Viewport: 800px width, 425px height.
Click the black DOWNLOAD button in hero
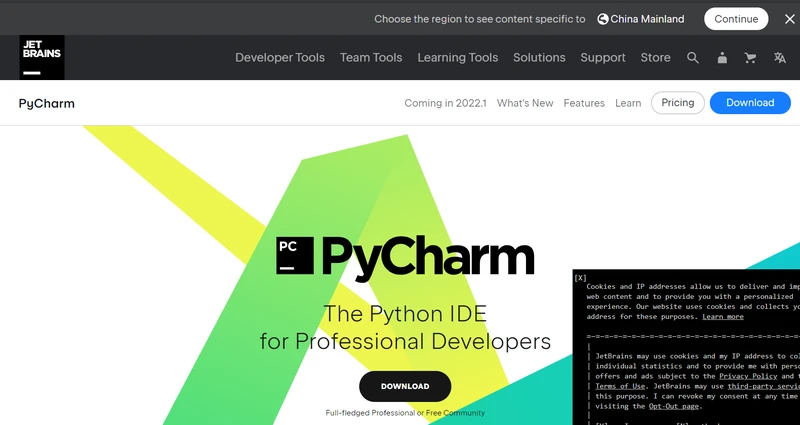[x=405, y=386]
